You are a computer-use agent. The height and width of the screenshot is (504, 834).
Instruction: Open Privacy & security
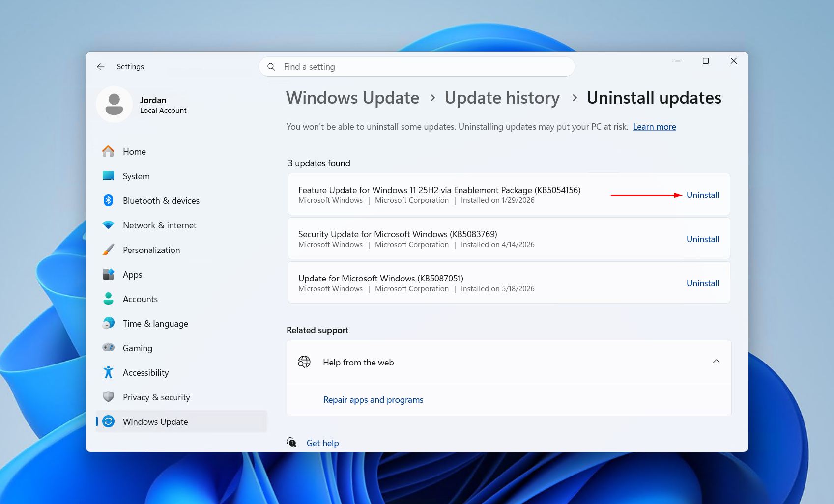pos(181,397)
